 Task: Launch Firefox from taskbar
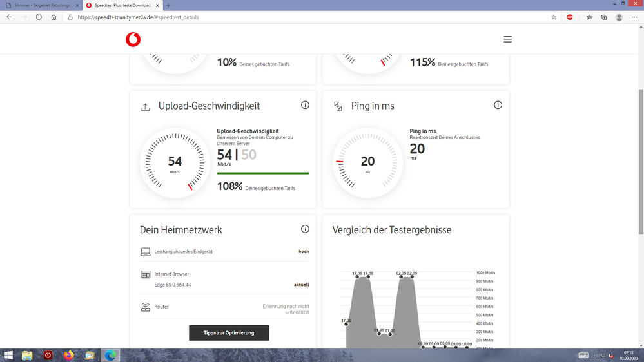pyautogui.click(x=68, y=356)
